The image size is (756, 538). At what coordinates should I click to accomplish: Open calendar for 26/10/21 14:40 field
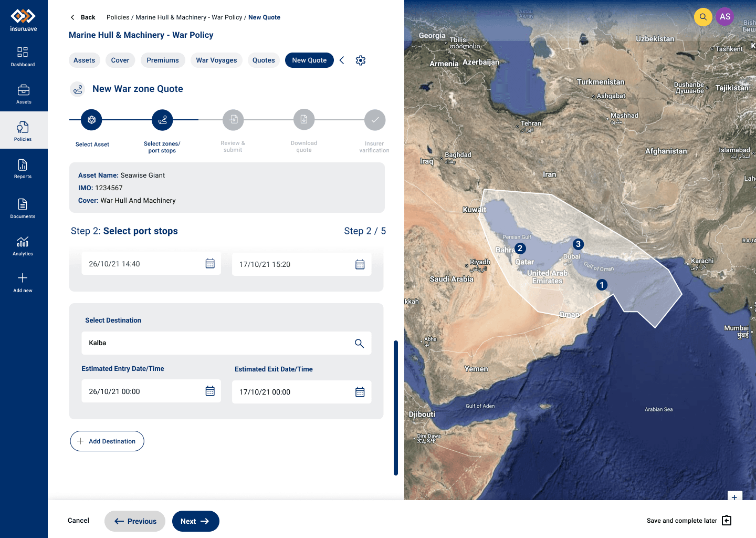coord(210,264)
